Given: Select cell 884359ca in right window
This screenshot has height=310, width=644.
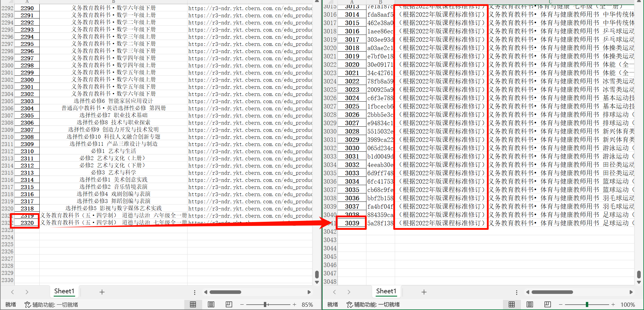Looking at the screenshot, I should 380,215.
